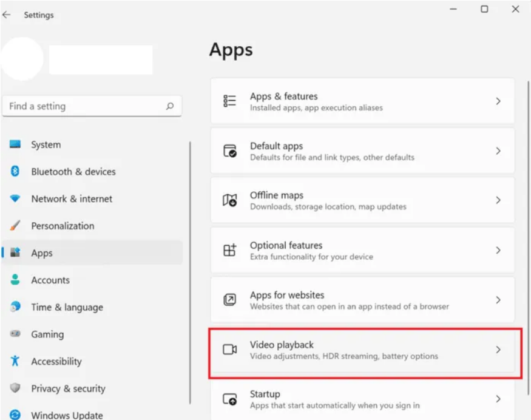Click the Offline maps icon
Image resolution: width=531 pixels, height=420 pixels.
pos(229,200)
